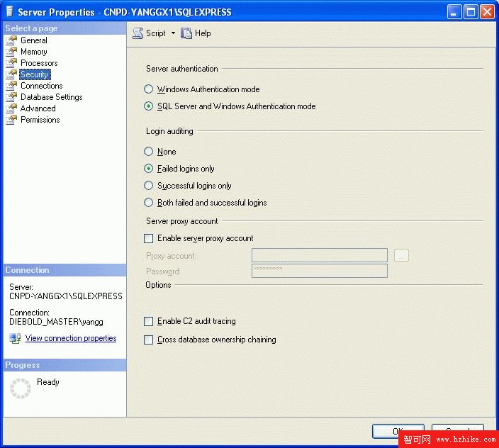The image size is (499, 448).
Task: Open the Advanced page
Action: tap(38, 108)
